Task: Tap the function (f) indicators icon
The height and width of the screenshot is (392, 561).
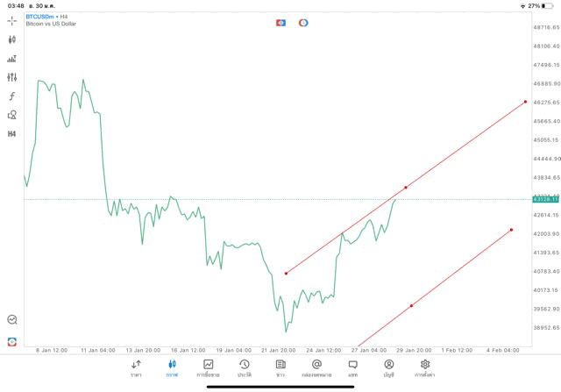Action: click(x=12, y=96)
